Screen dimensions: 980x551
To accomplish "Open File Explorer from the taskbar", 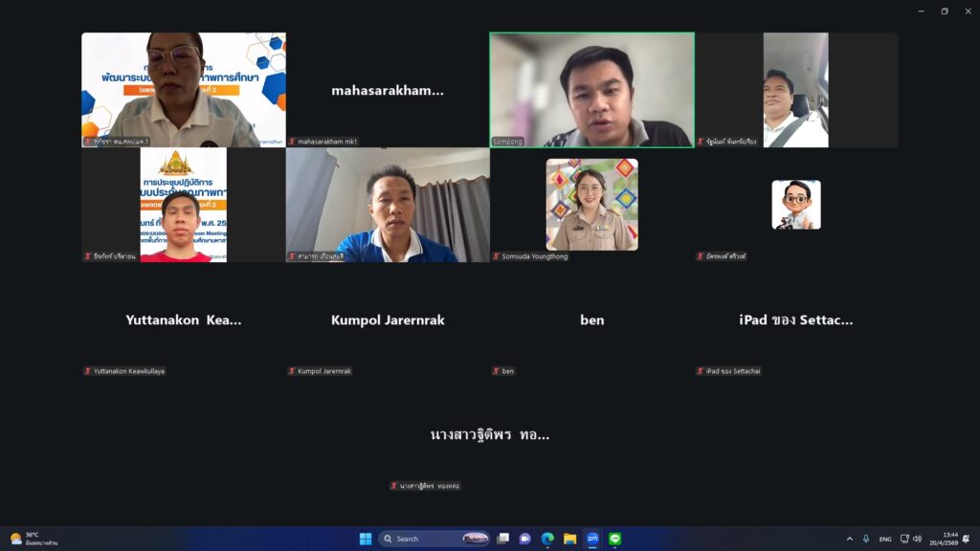I will 569,539.
